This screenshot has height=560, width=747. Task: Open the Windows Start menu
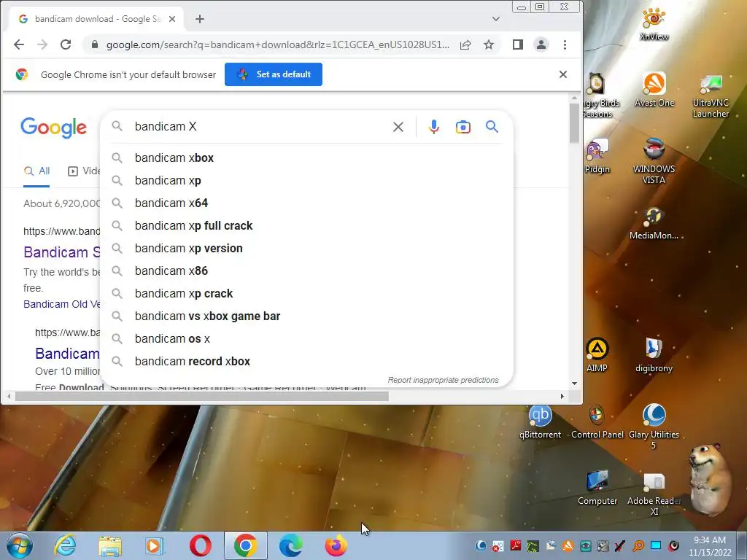coord(20,545)
